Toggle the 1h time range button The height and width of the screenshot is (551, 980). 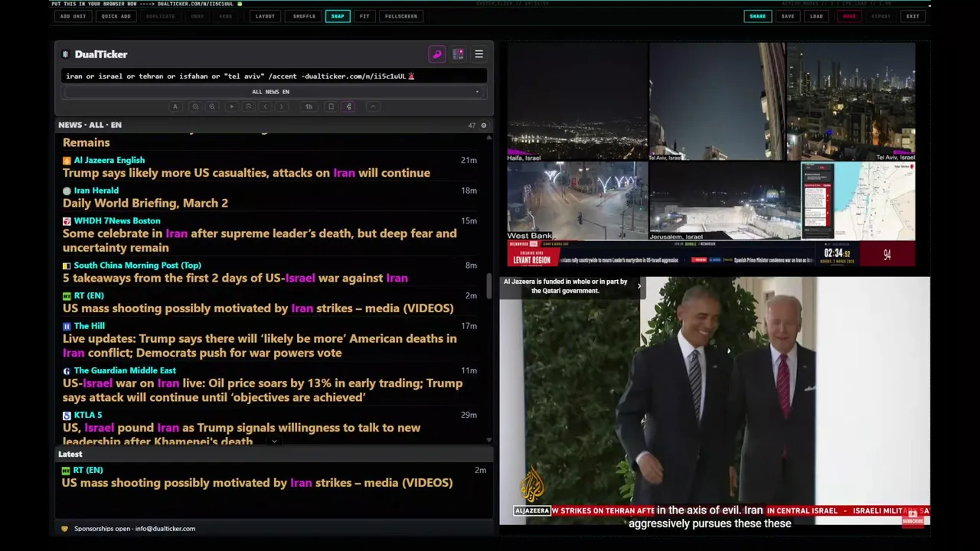(309, 106)
